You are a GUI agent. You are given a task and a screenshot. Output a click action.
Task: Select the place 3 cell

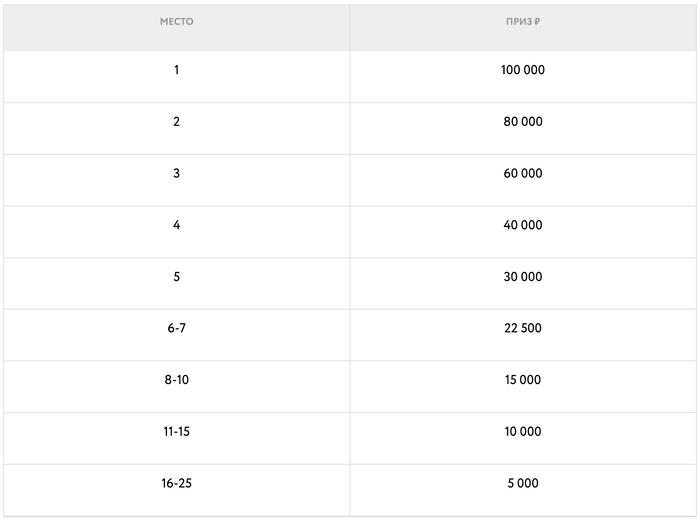tap(176, 174)
